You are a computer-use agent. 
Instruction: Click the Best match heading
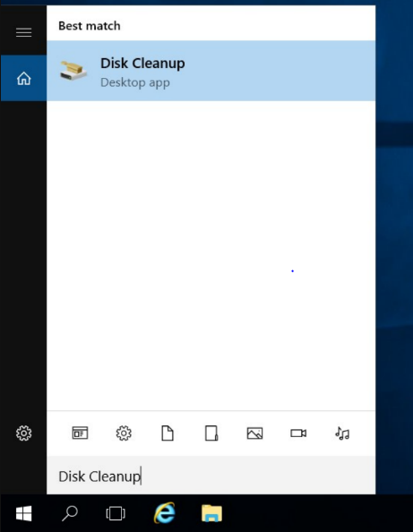[90, 26]
